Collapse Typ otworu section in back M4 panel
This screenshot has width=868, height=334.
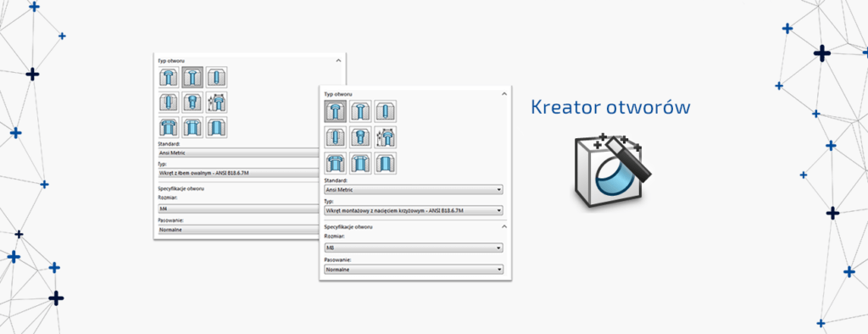click(338, 60)
